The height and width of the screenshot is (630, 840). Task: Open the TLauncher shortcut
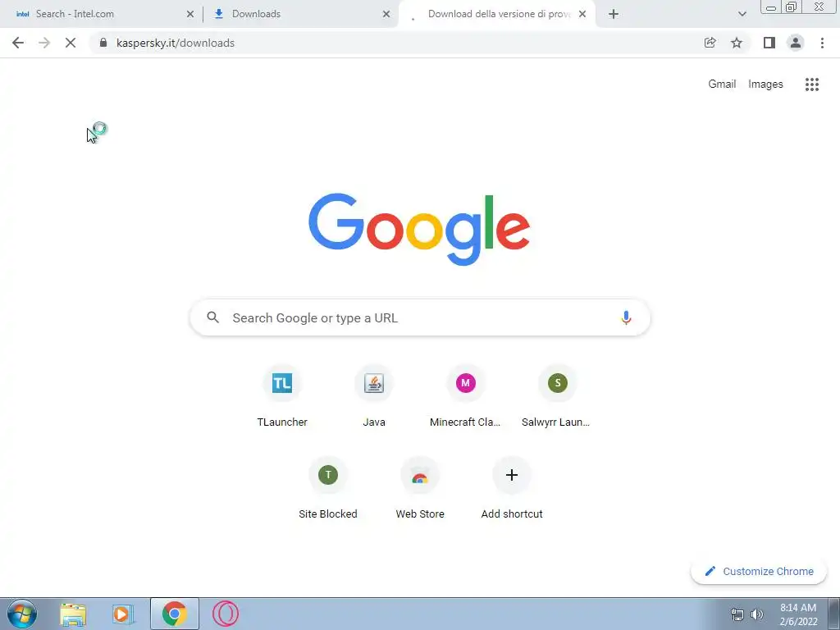click(282, 396)
